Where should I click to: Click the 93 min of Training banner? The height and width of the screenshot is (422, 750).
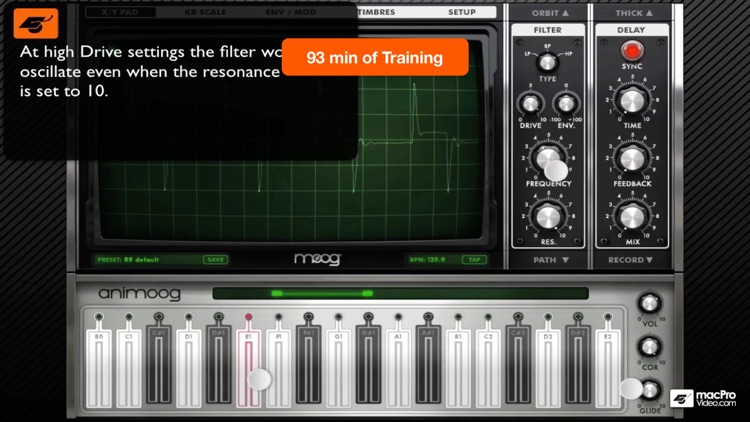(x=375, y=57)
